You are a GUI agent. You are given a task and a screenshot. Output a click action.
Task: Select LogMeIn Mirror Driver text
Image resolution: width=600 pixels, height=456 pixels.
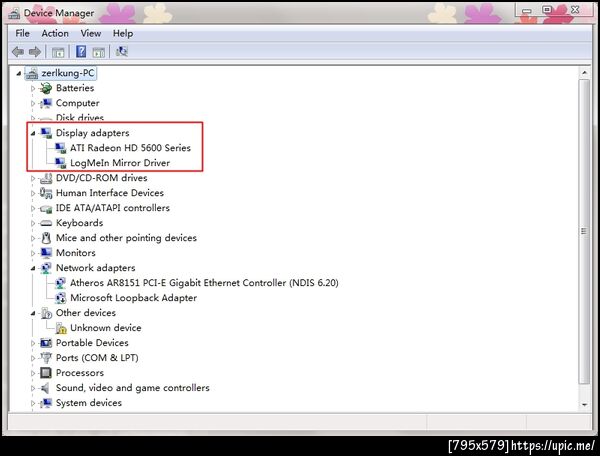(x=120, y=163)
